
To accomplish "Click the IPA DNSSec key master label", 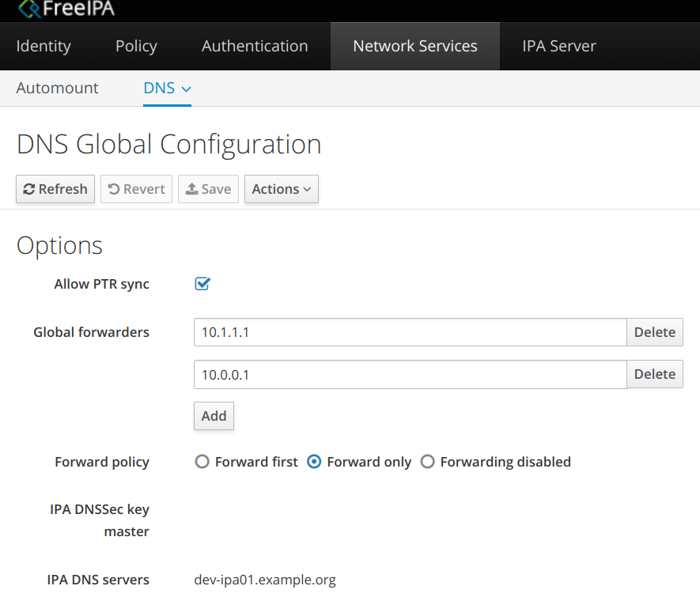I will point(100,520).
